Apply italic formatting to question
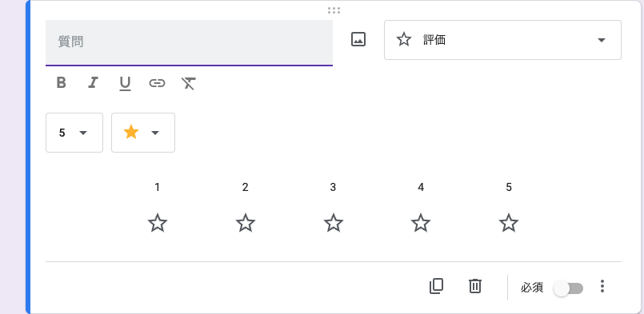644x314 pixels. (x=94, y=83)
